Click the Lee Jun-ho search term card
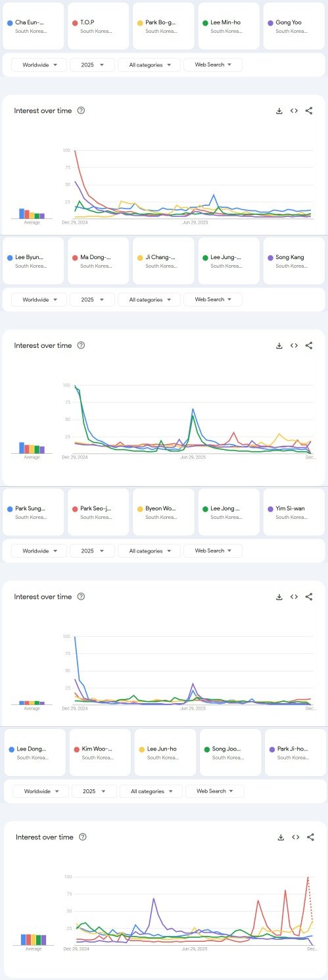 tap(166, 752)
